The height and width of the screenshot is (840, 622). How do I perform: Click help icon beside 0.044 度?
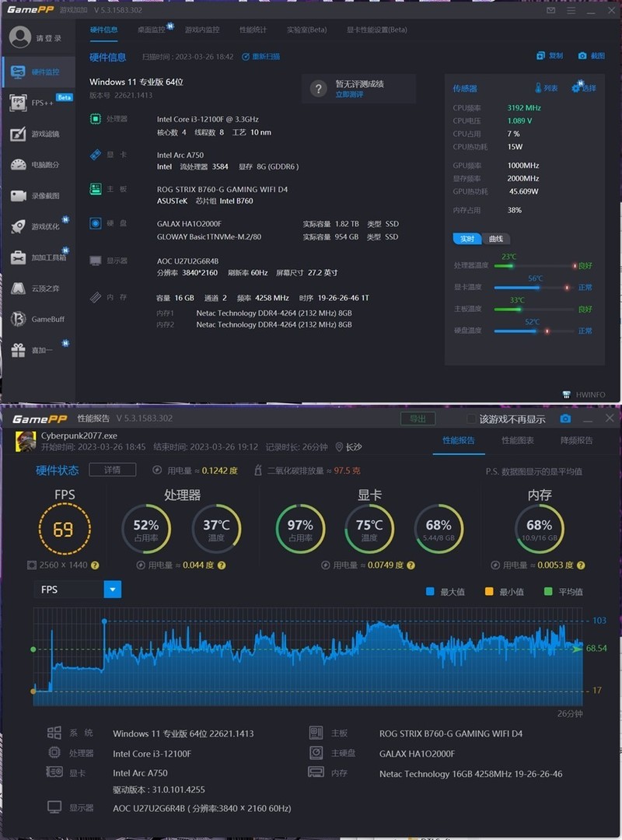[x=222, y=565]
